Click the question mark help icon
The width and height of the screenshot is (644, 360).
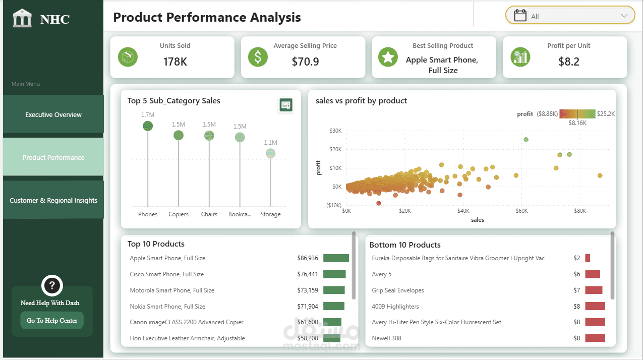coord(52,286)
